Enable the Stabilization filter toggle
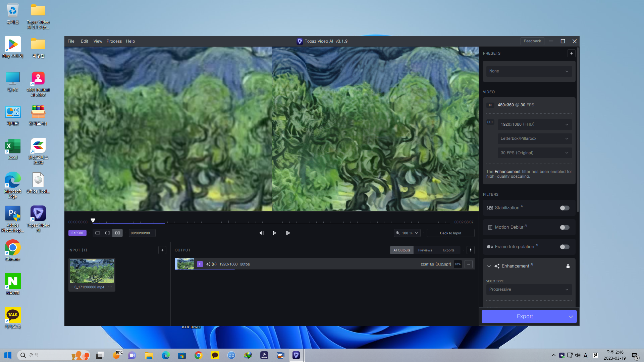The width and height of the screenshot is (644, 362). point(565,208)
